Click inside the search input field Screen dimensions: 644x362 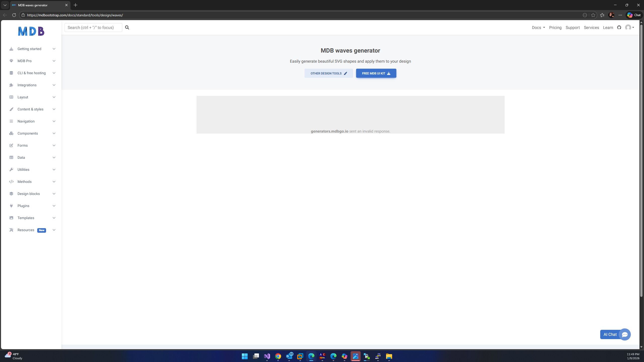pos(93,27)
